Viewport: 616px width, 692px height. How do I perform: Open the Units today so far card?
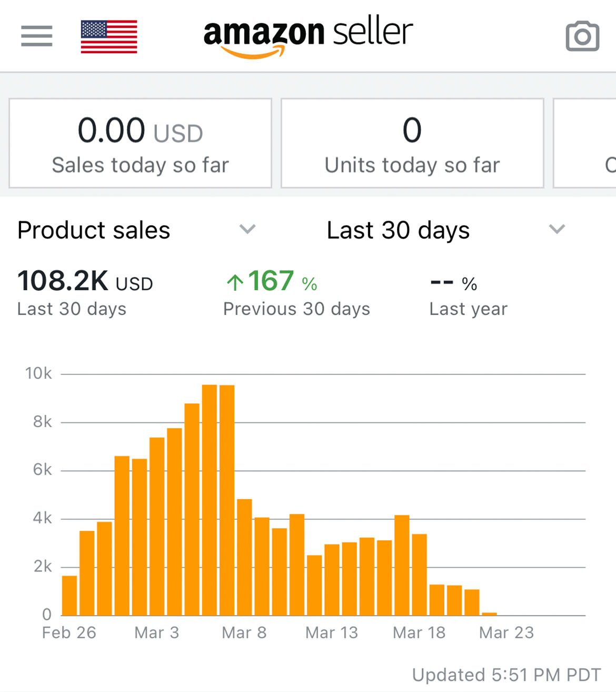click(x=412, y=143)
